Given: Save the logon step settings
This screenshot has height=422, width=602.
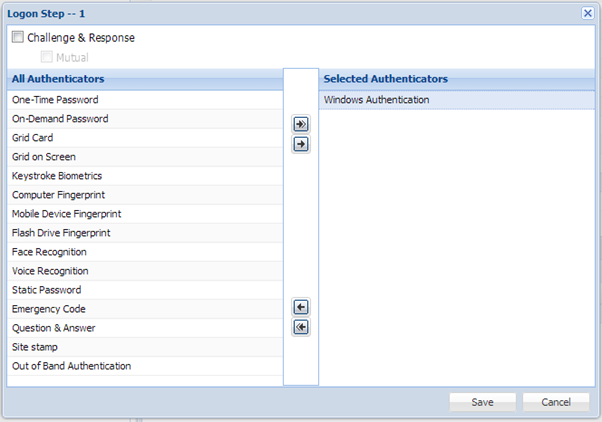Looking at the screenshot, I should [481, 402].
